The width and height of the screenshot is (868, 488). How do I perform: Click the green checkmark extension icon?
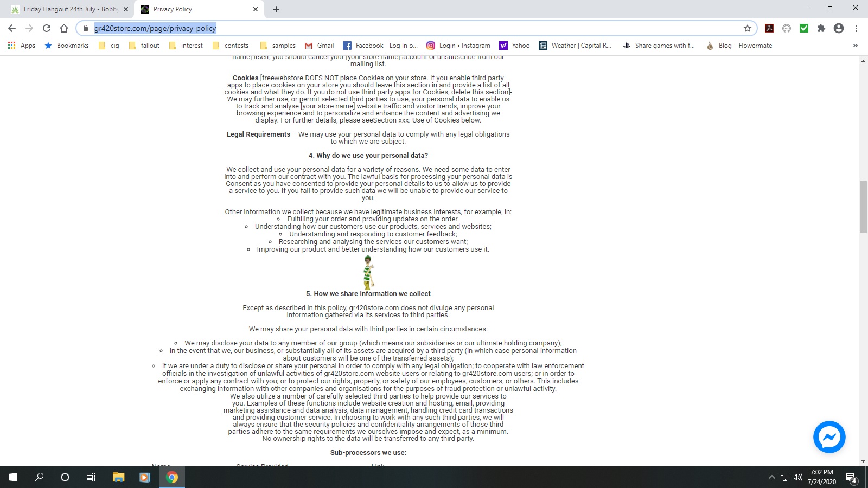point(804,28)
